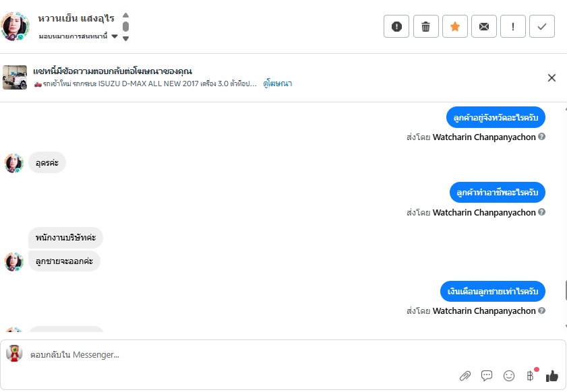
Task: Send a thumbs-up like
Action: [551, 376]
